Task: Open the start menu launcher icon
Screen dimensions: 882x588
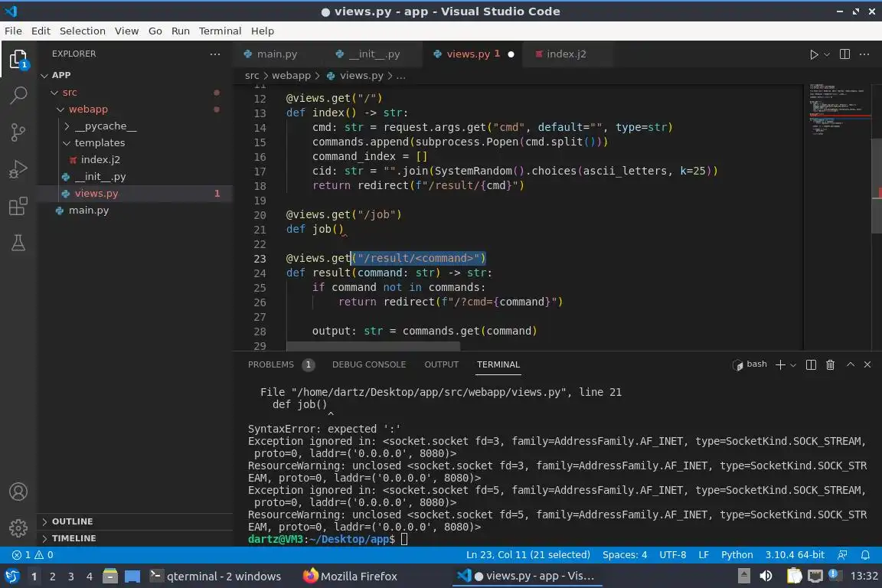Action: (11, 577)
